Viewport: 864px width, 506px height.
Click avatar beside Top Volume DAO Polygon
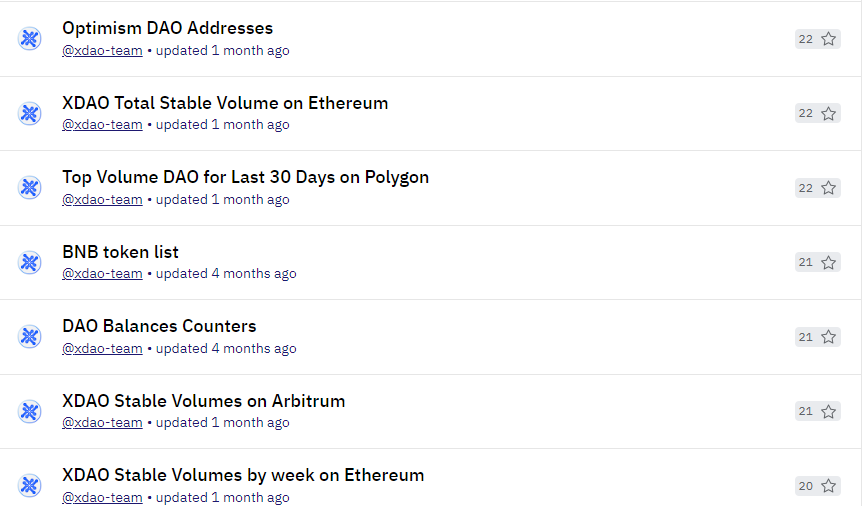[30, 188]
